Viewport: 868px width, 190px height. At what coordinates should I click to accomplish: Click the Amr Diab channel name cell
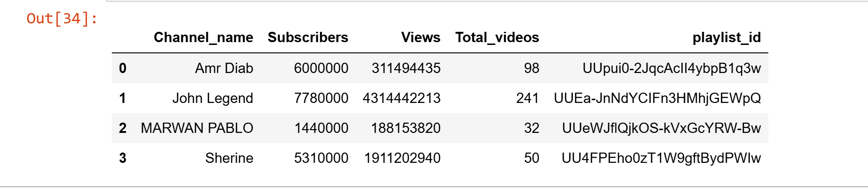[224, 68]
